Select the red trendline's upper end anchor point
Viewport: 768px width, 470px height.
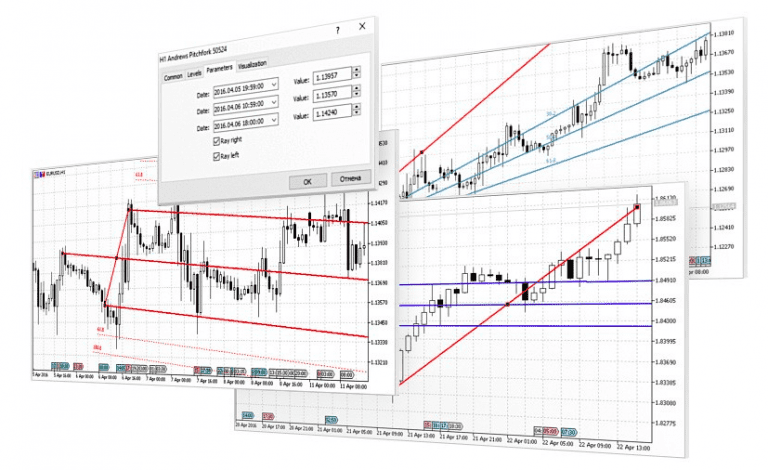[x=636, y=208]
